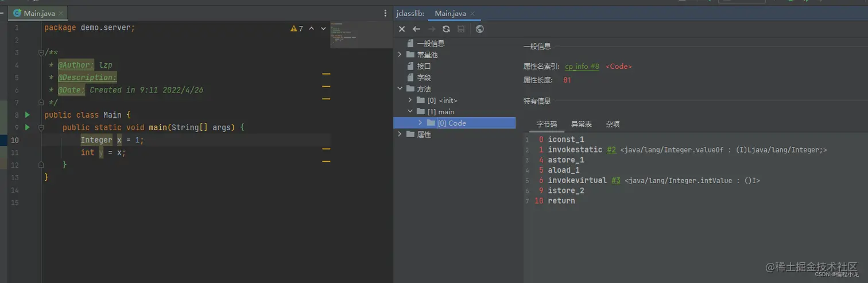Follow the cp_info #8 link
This screenshot has width=868, height=283.
tap(582, 67)
